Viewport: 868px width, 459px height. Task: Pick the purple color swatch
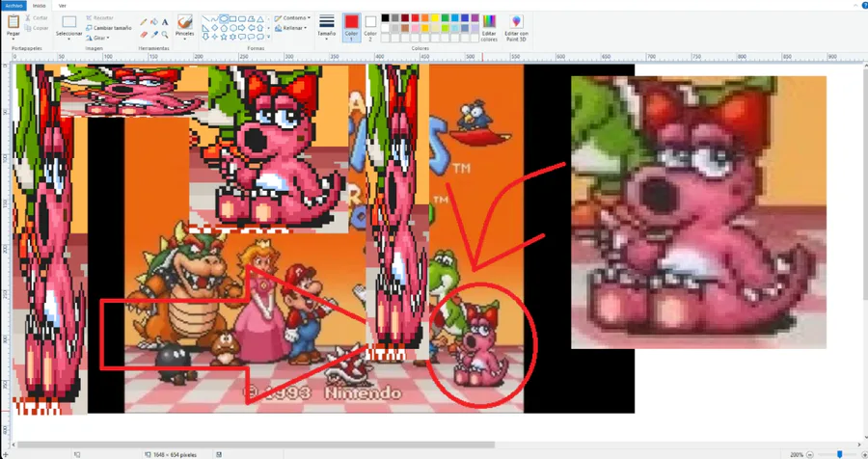coord(475,17)
